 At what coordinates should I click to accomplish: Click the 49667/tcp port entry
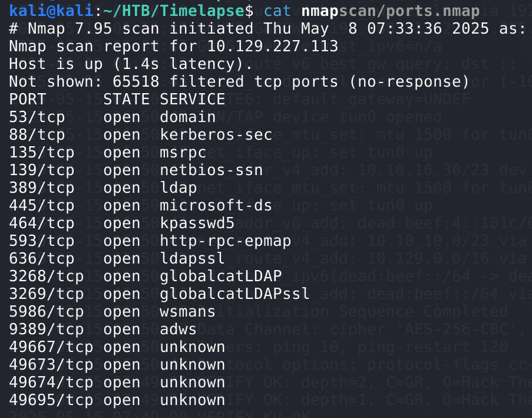click(51, 347)
